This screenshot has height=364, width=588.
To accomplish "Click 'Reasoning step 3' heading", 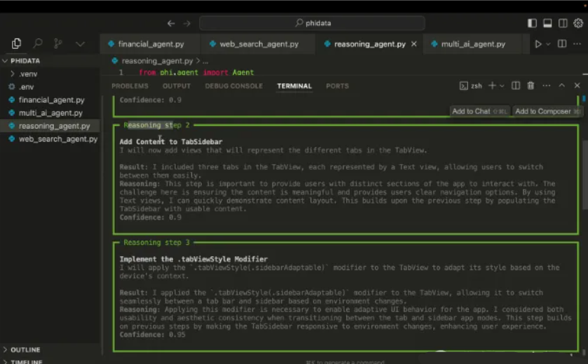I will coord(157,242).
